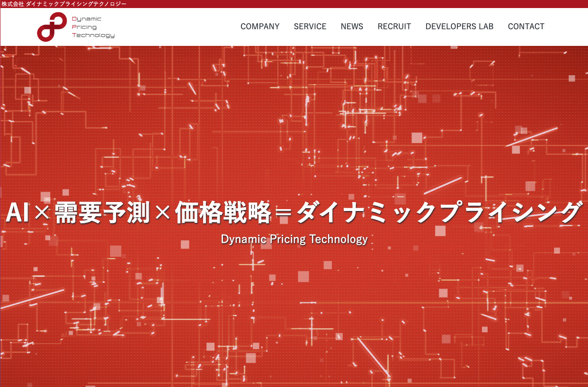The height and width of the screenshot is (387, 588).
Task: Visit DEVELOPERS LAB
Action: point(459,26)
